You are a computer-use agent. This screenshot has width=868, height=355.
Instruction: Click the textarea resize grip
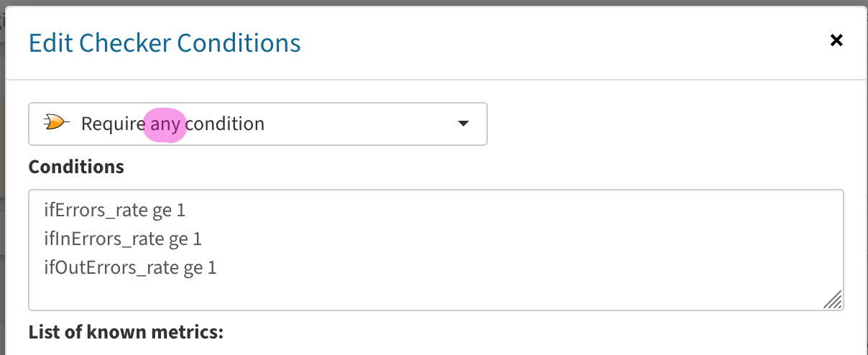(834, 300)
